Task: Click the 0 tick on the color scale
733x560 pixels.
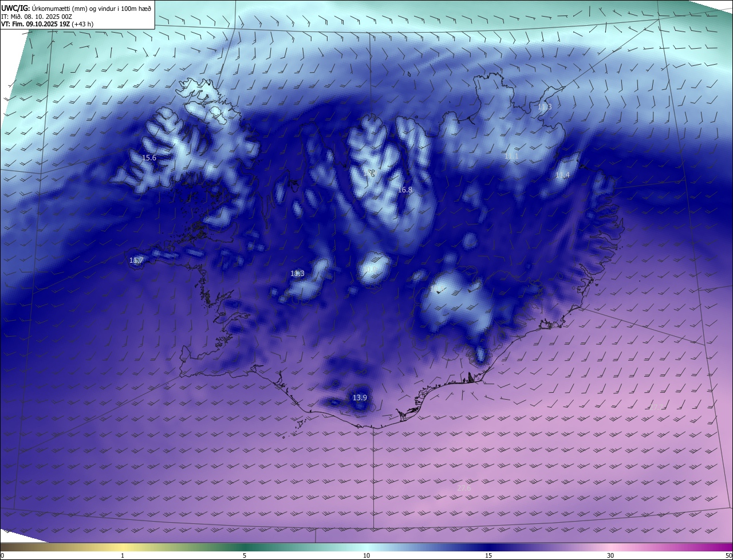Action: pyautogui.click(x=2, y=555)
